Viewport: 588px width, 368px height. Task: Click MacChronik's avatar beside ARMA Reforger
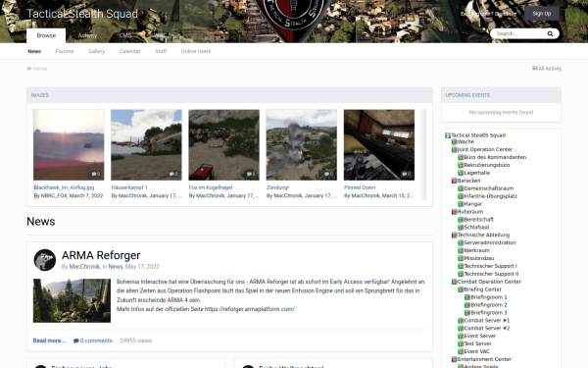pyautogui.click(x=45, y=260)
